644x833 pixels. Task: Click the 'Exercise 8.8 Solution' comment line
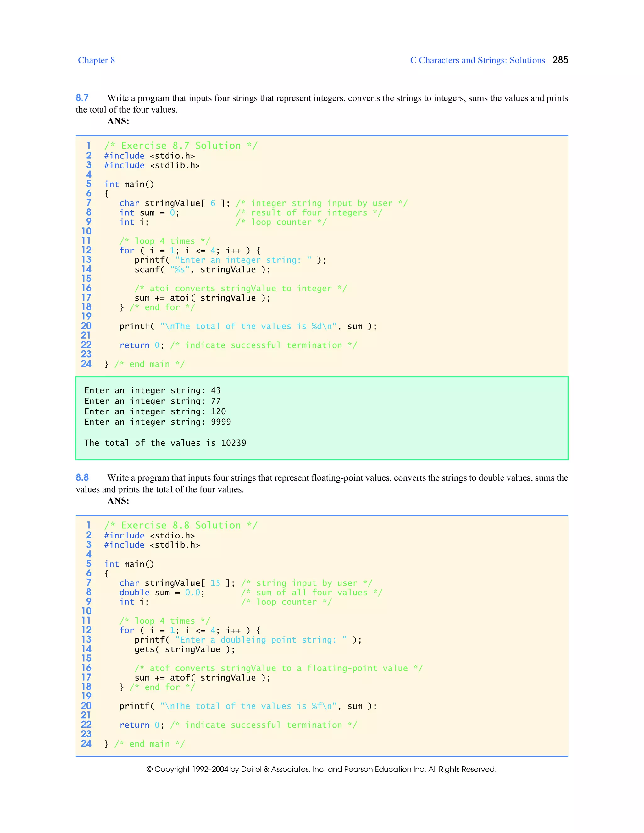click(181, 526)
